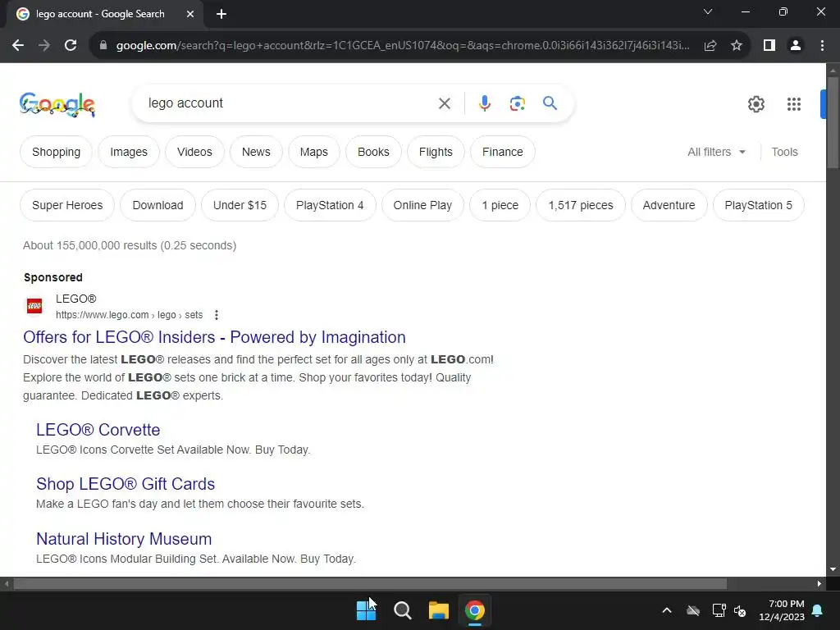Click the vertical scrollbar down arrow

pyautogui.click(x=833, y=569)
